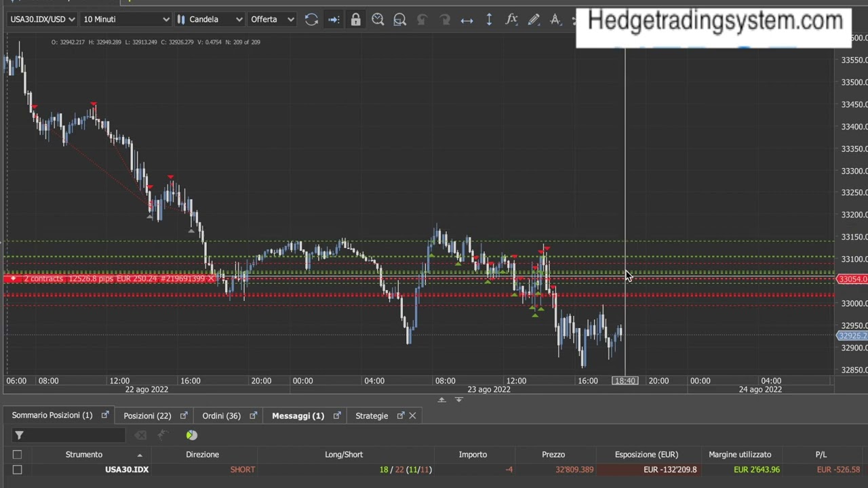Open the 10 Minuti timeframe dropdown

[126, 19]
